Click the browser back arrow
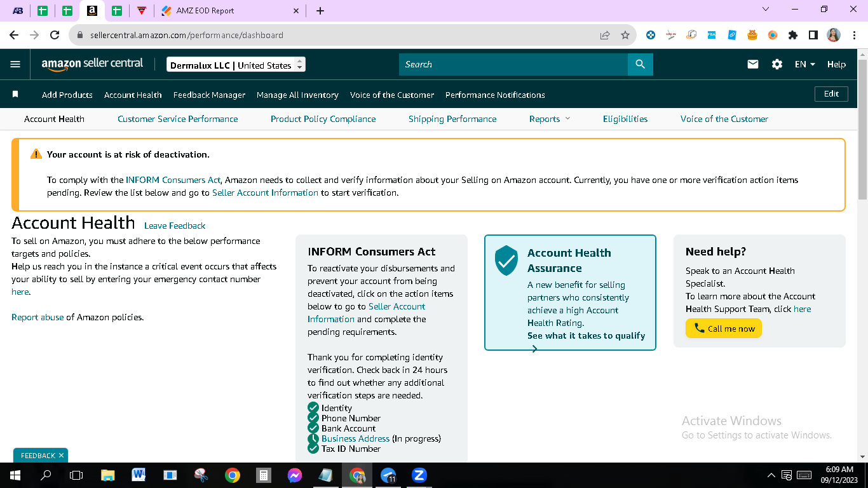 14,35
